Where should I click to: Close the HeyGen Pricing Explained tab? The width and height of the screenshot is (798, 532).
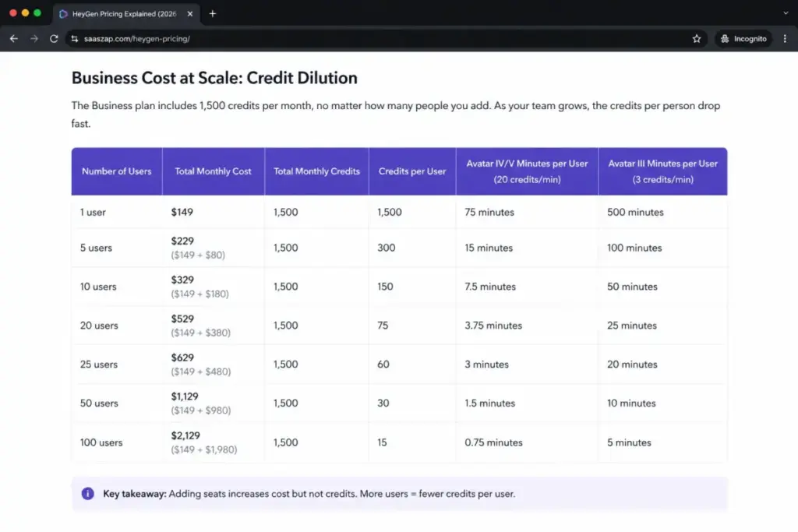coord(190,14)
